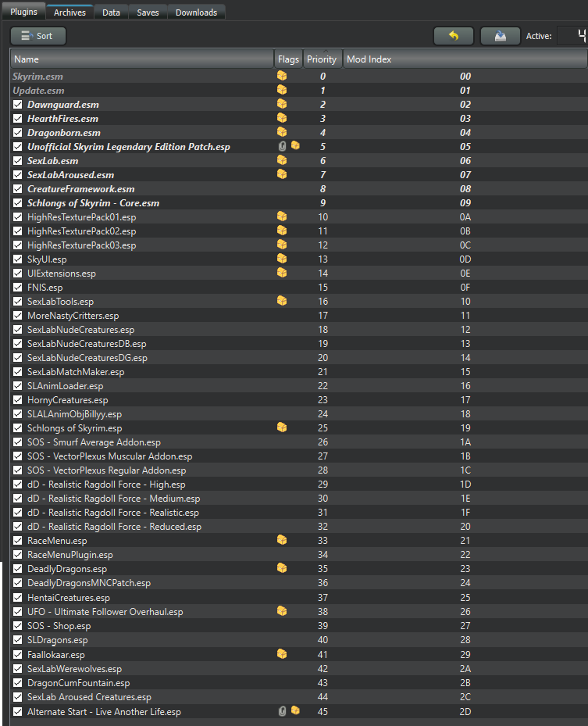Image resolution: width=588 pixels, height=726 pixels.
Task: Sort list by the Priority column header
Action: point(323,59)
